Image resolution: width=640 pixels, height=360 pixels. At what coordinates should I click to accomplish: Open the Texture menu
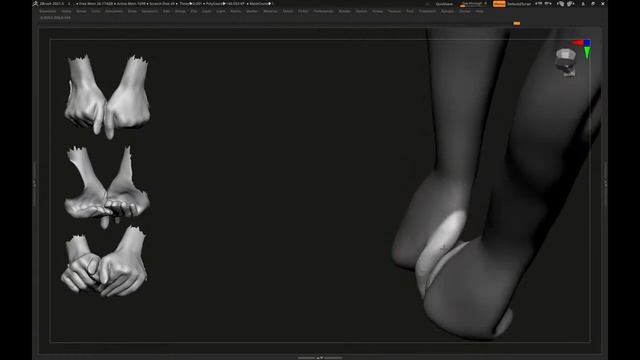[394, 11]
